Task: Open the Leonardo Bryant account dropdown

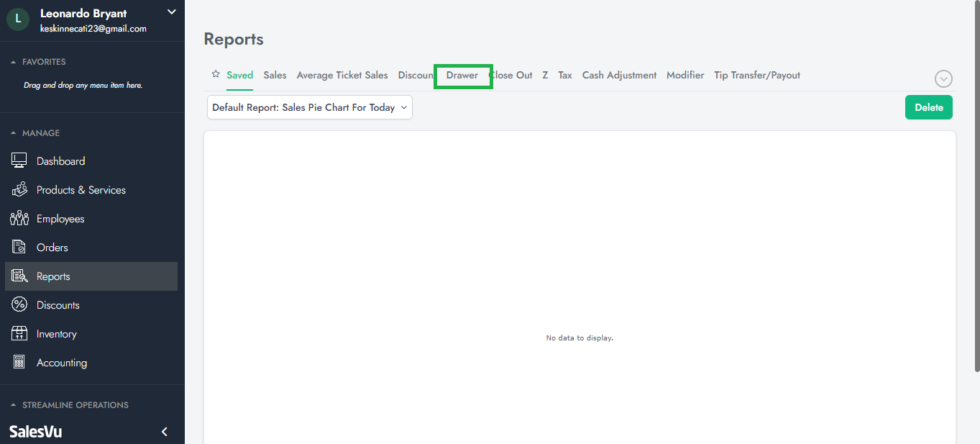Action: 171,12
